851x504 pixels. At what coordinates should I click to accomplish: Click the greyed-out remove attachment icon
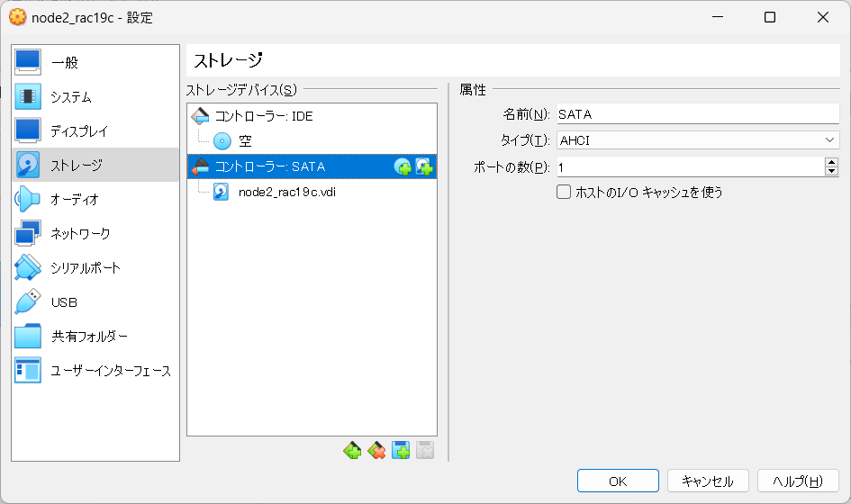(x=425, y=450)
